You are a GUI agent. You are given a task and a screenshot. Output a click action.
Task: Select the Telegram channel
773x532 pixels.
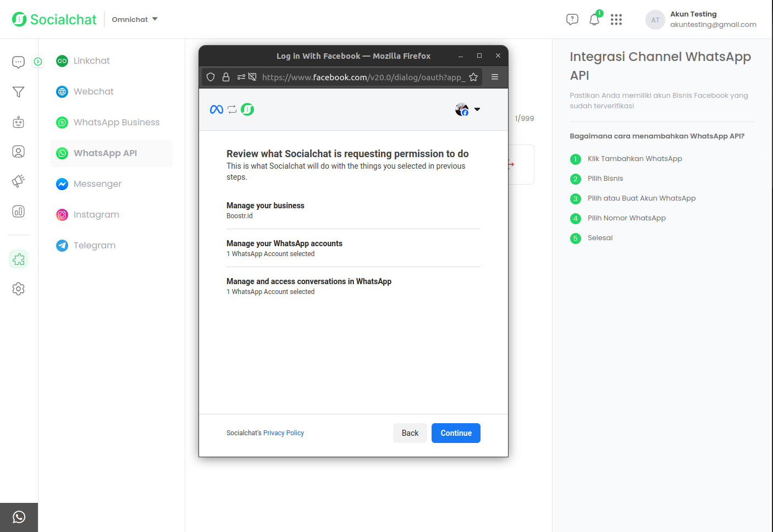[x=94, y=246]
